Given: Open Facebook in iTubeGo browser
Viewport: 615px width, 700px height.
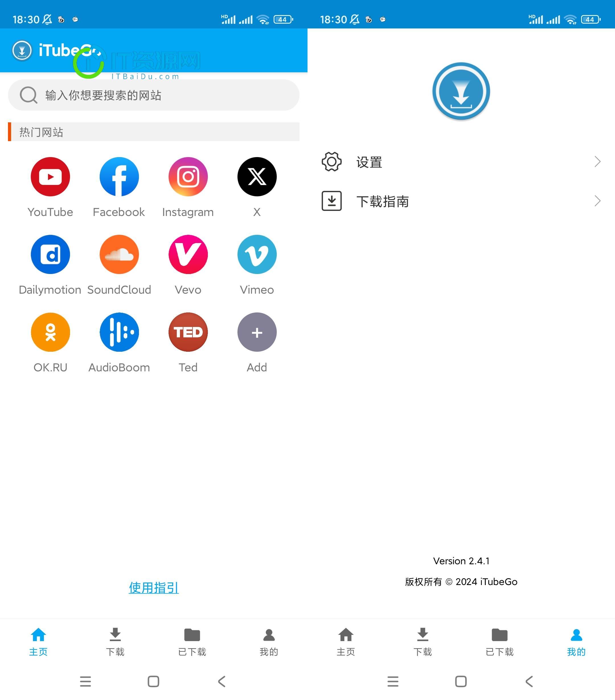Looking at the screenshot, I should [x=119, y=176].
